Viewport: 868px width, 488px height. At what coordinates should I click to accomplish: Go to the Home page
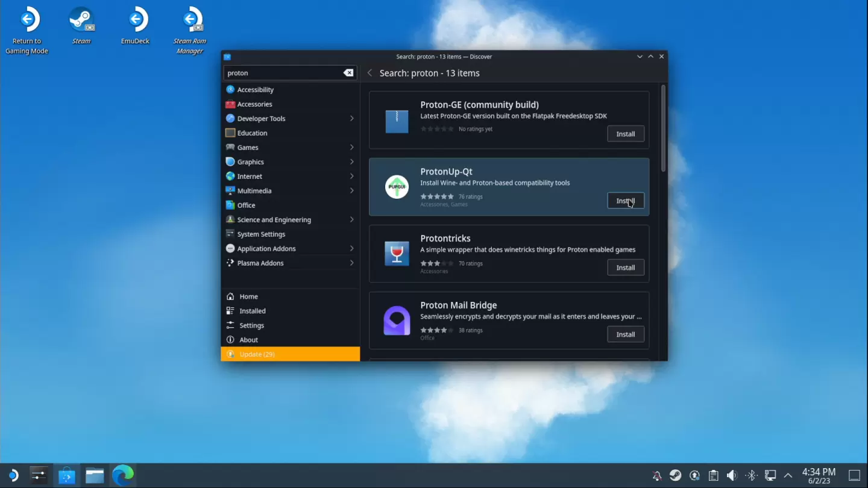tap(290, 296)
